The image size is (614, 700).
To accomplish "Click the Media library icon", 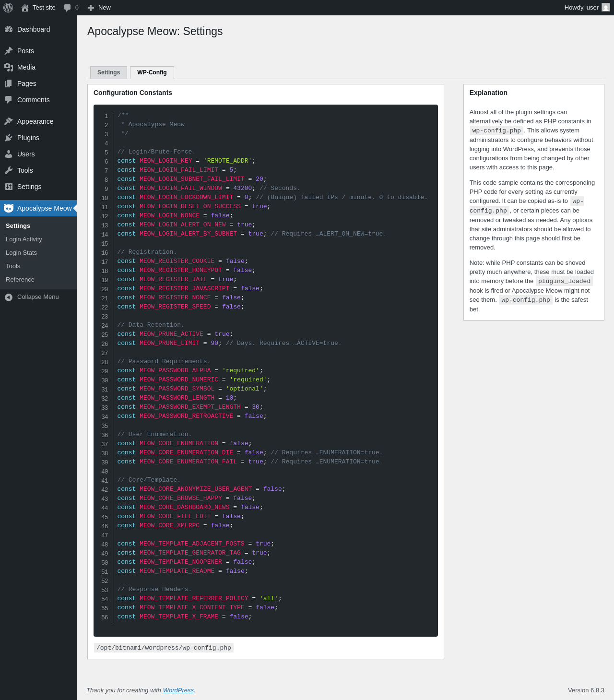I will pos(9,67).
